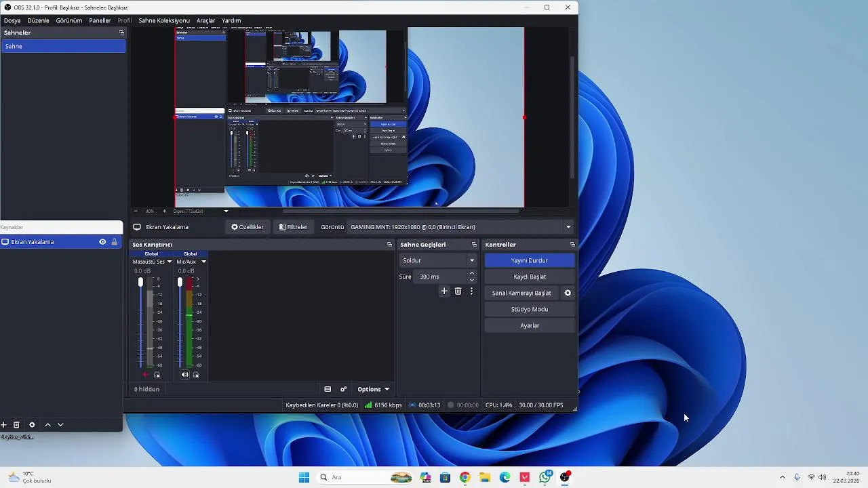Pop out the Sahneler panel
Viewport: 868px width, 488px height.
click(121, 33)
